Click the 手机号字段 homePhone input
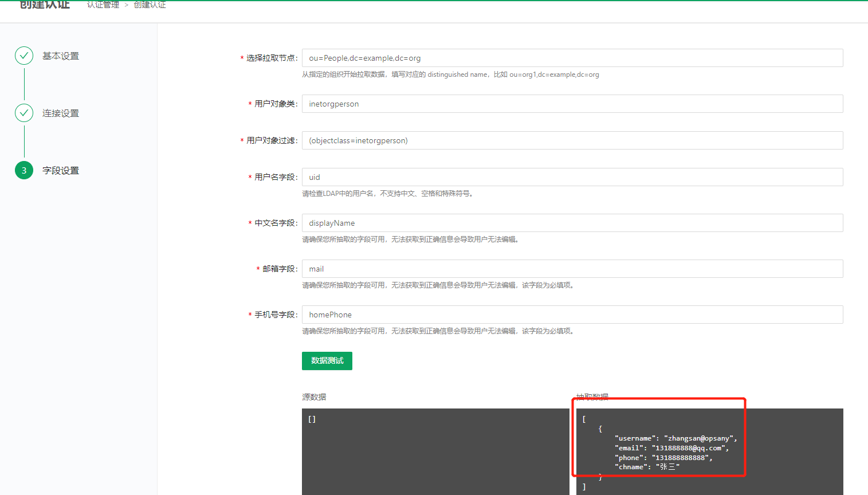The height and width of the screenshot is (495, 868). coord(572,315)
